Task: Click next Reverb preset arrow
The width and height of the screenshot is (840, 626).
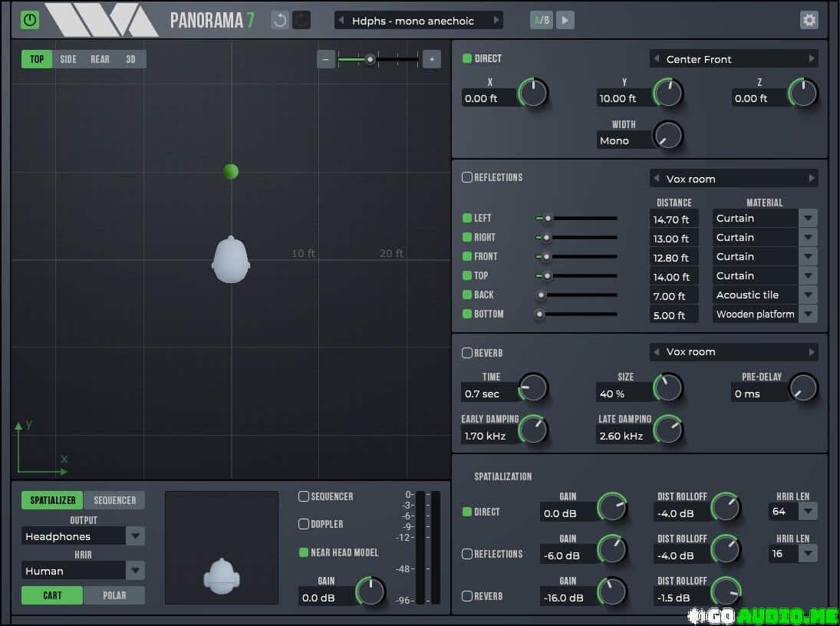Action: tap(812, 351)
